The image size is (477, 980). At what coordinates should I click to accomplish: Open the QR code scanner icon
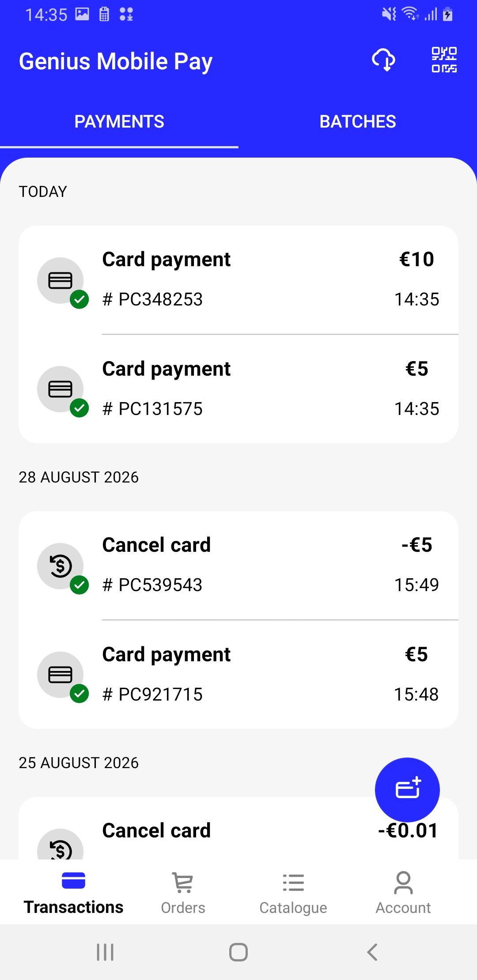pyautogui.click(x=444, y=60)
